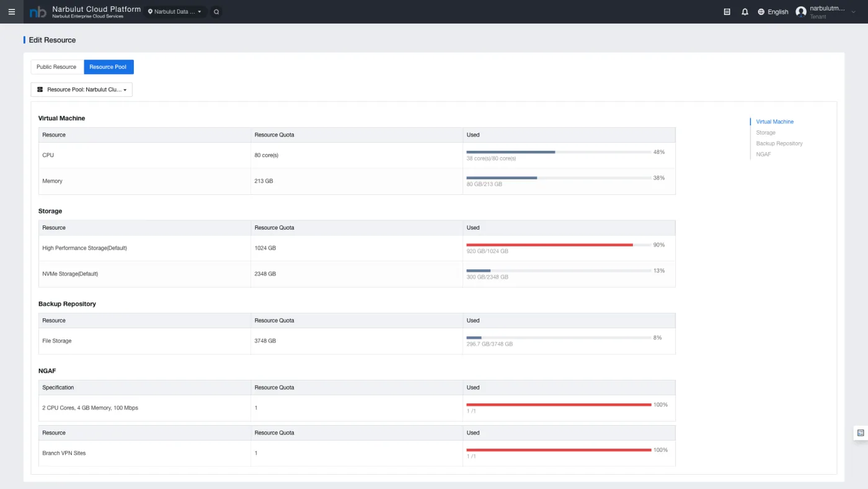Open the task list icon in header
This screenshot has height=489, width=868.
pyautogui.click(x=727, y=12)
